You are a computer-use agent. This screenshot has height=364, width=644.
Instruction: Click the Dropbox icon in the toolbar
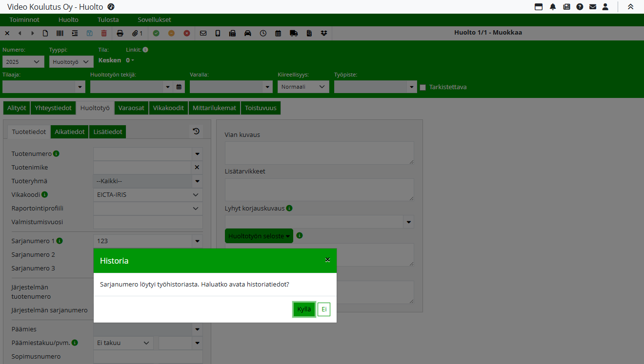pyautogui.click(x=324, y=33)
